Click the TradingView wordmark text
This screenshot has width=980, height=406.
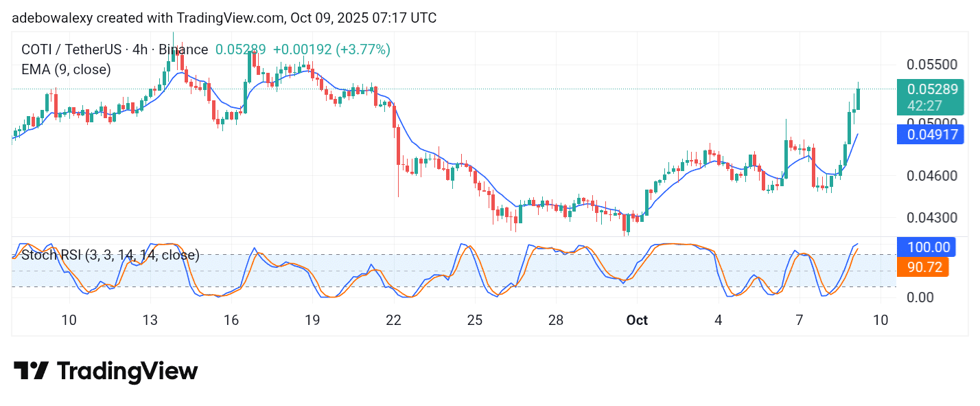click(127, 372)
